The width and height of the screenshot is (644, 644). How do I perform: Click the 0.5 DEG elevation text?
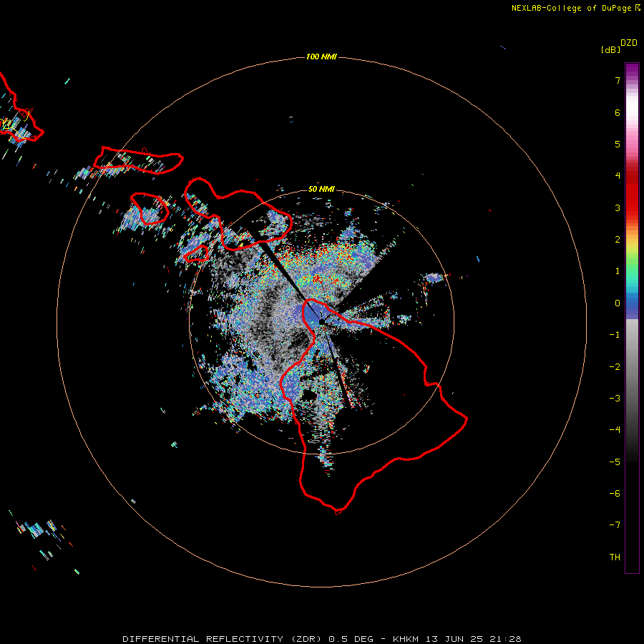pyautogui.click(x=351, y=639)
